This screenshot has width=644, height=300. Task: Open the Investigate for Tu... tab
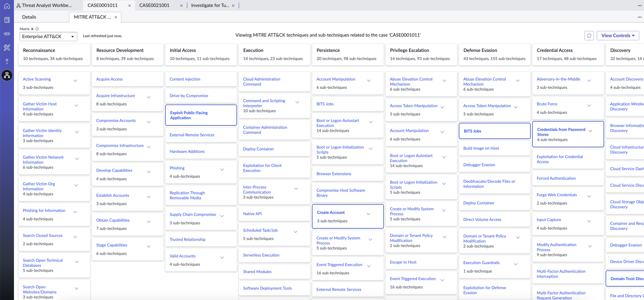point(210,5)
